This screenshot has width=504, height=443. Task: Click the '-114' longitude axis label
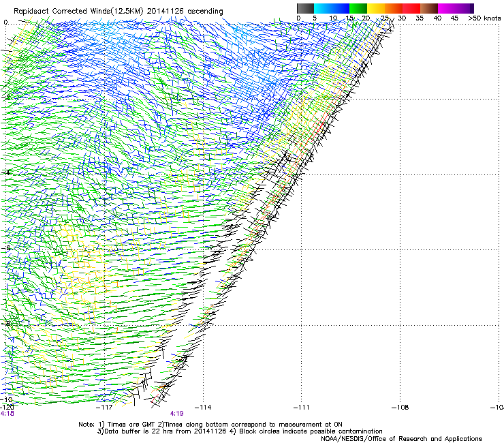coord(203,408)
